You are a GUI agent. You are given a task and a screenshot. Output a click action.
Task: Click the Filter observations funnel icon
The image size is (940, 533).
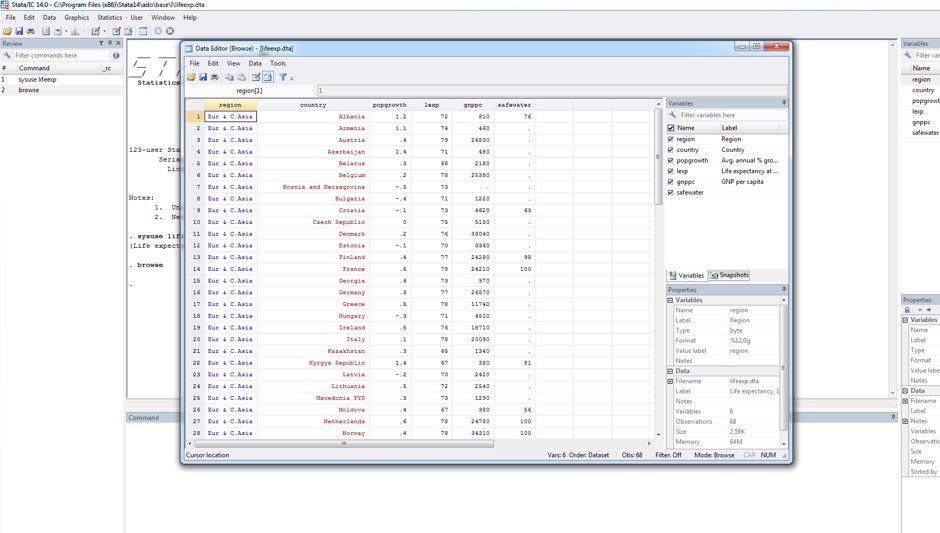coord(283,77)
